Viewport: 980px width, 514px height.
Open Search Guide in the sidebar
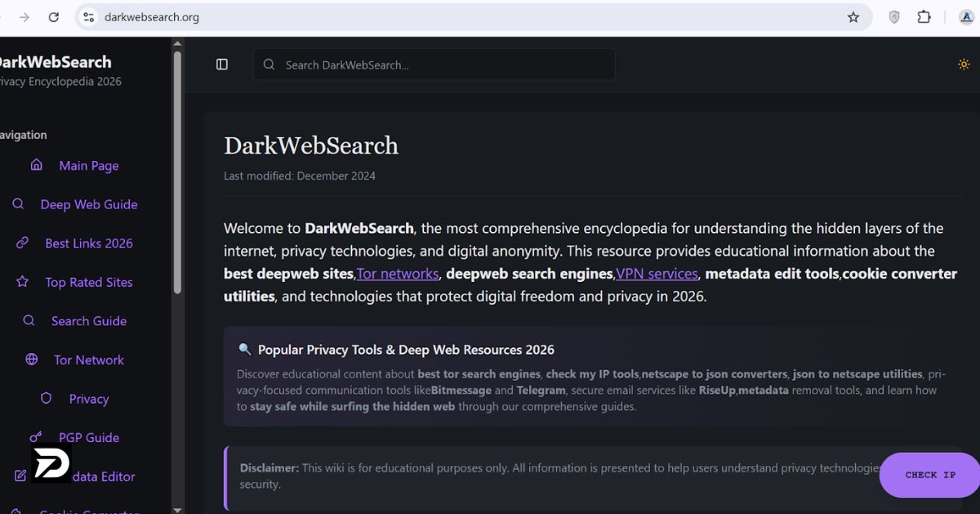pos(89,321)
